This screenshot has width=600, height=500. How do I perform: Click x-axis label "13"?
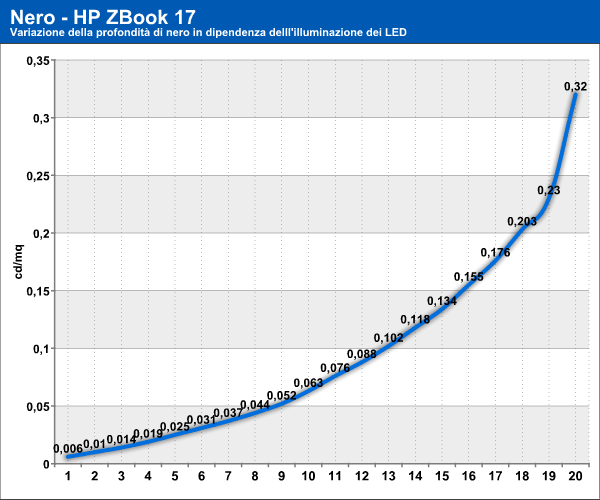click(x=388, y=476)
